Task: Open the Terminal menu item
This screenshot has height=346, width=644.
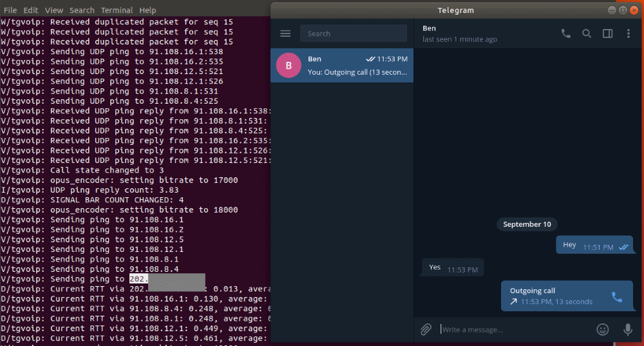Action: tap(117, 10)
